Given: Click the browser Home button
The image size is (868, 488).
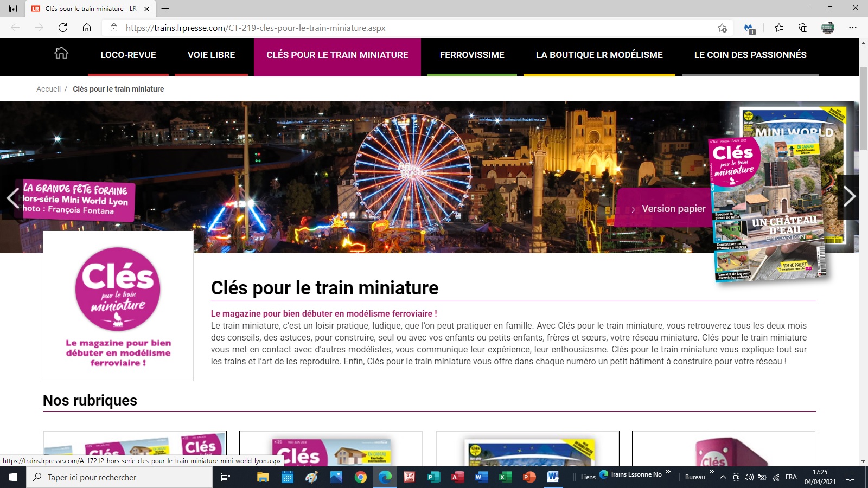Looking at the screenshot, I should coord(87,28).
